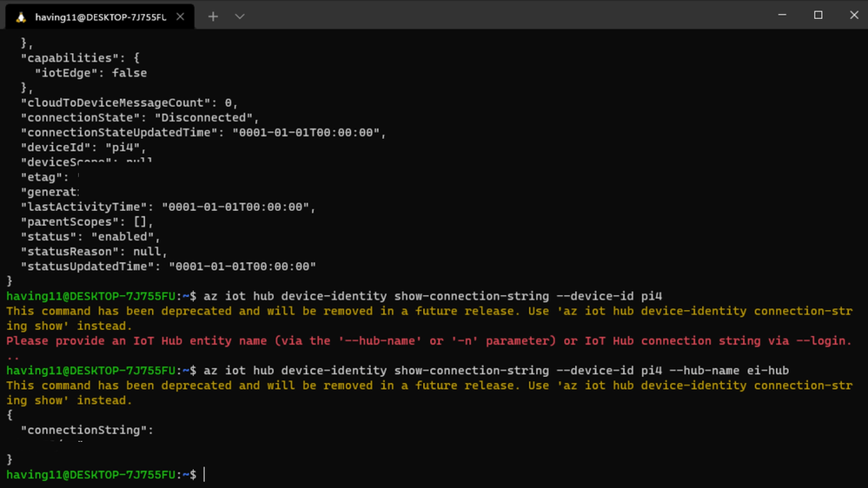
Task: Click the "lastActivityTime" output line
Action: click(x=169, y=207)
